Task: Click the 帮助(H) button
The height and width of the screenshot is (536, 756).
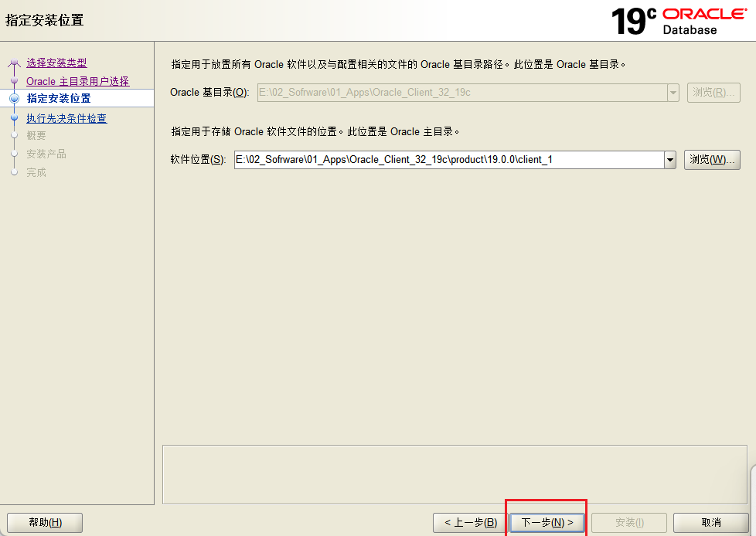Action: [44, 522]
